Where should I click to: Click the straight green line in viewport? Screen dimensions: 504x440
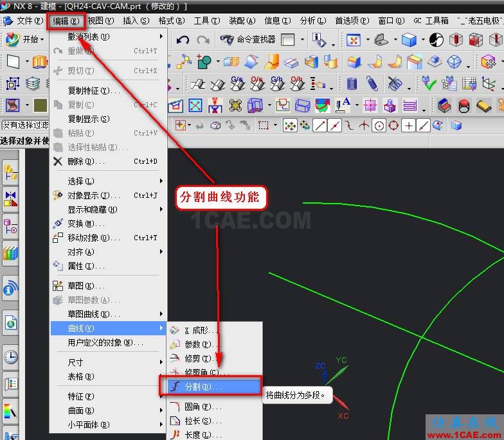tap(386, 322)
